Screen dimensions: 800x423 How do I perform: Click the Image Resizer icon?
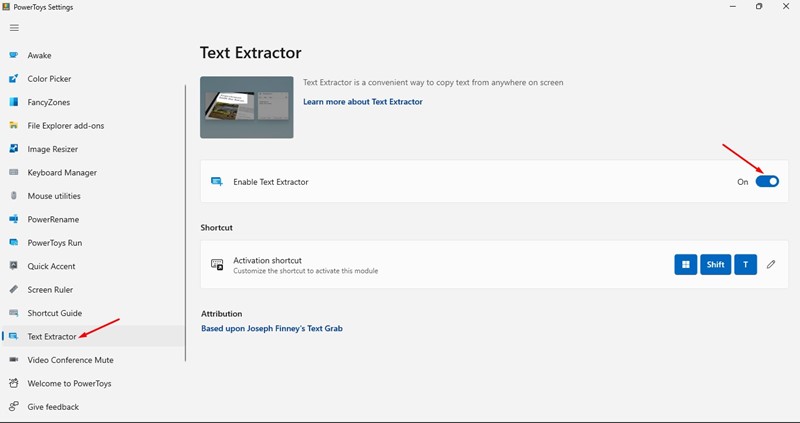point(14,149)
